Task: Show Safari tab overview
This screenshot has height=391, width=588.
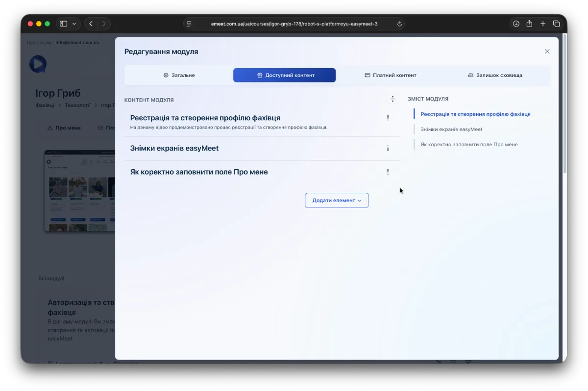Action: pos(557,24)
